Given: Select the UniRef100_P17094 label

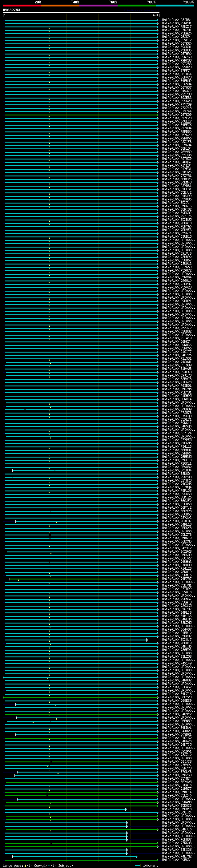Looking at the screenshot, I should coord(176,128).
